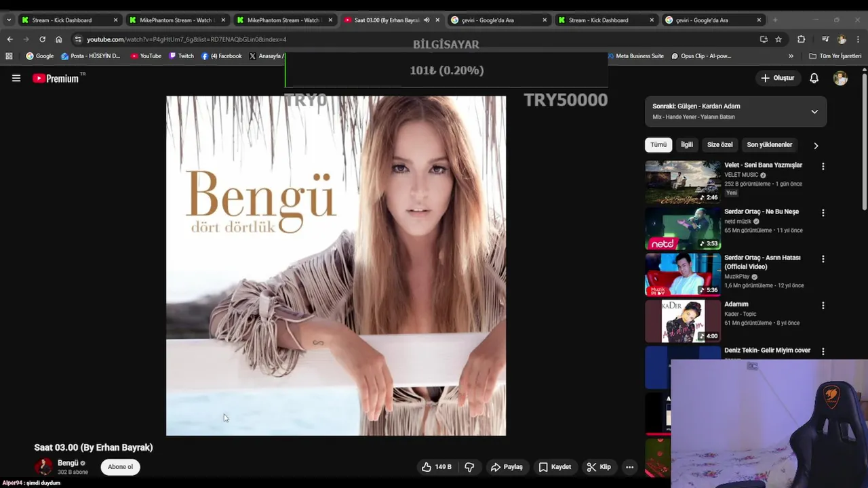
Task: Open options for Velet - Seni Bana Yazmışlar
Action: [x=823, y=166]
